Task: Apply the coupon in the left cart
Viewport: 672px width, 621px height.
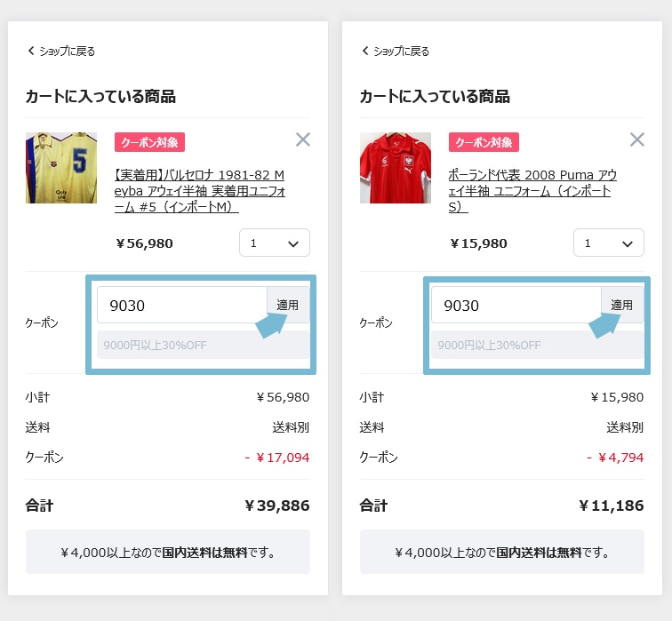Action: [288, 305]
